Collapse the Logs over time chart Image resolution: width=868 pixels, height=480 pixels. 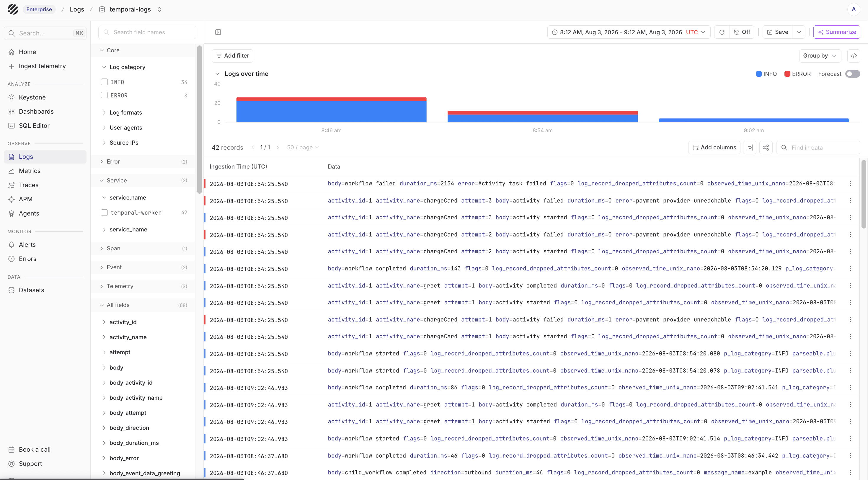[217, 74]
